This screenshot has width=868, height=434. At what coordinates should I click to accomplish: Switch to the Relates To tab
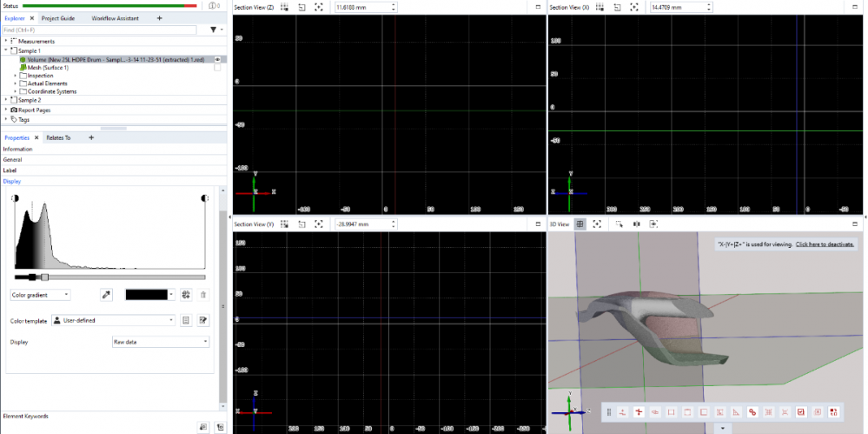(x=59, y=137)
